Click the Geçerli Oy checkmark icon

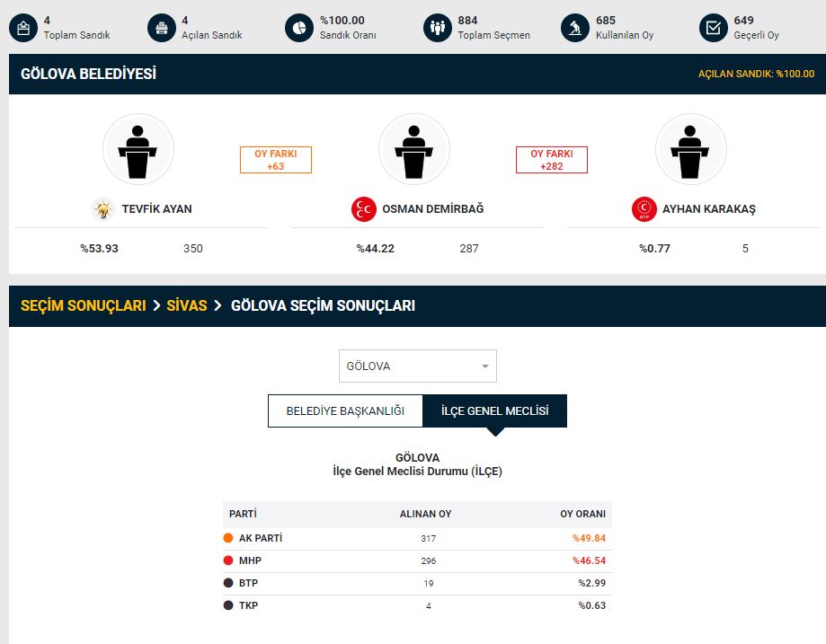click(714, 28)
